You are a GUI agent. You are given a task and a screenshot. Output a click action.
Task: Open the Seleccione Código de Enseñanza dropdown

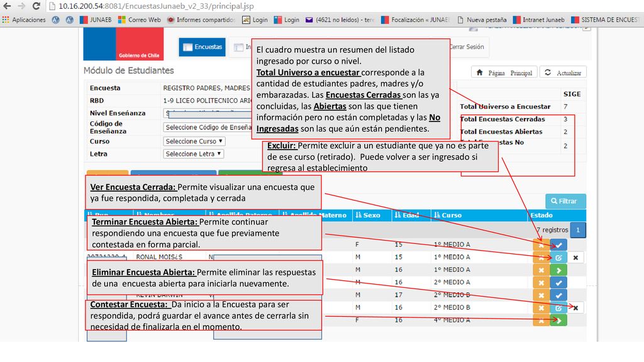click(x=208, y=128)
